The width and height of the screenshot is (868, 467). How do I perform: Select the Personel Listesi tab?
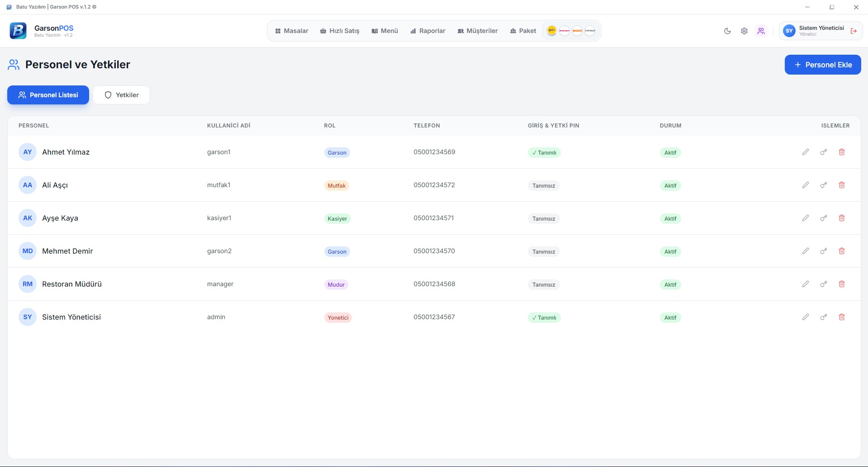48,95
